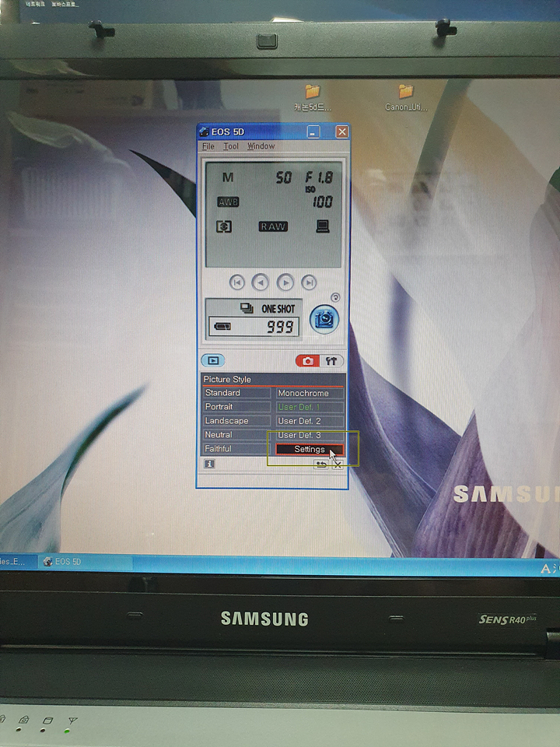This screenshot has height=747, width=560.
Task: Select the aperture value F 1.8
Action: click(x=319, y=177)
